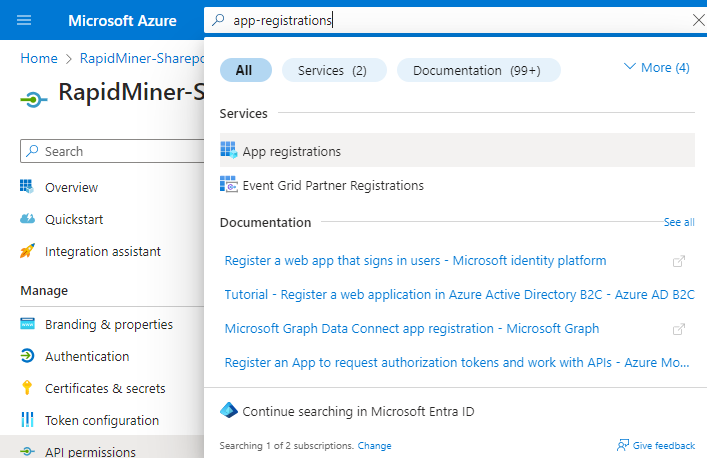
Task: Click the App registrations grid icon
Action: 228,151
